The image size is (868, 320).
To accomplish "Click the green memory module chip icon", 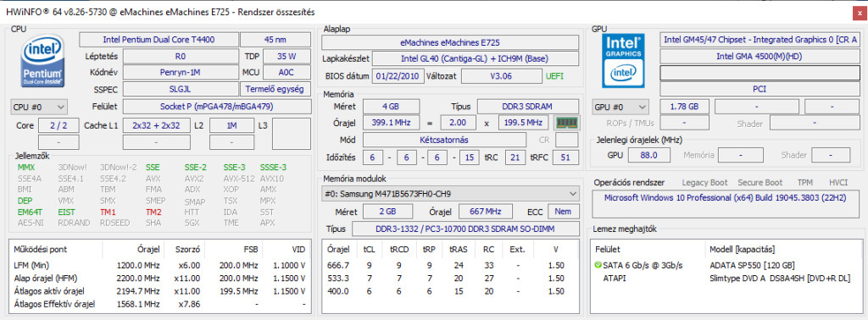I will pyautogui.click(x=566, y=123).
